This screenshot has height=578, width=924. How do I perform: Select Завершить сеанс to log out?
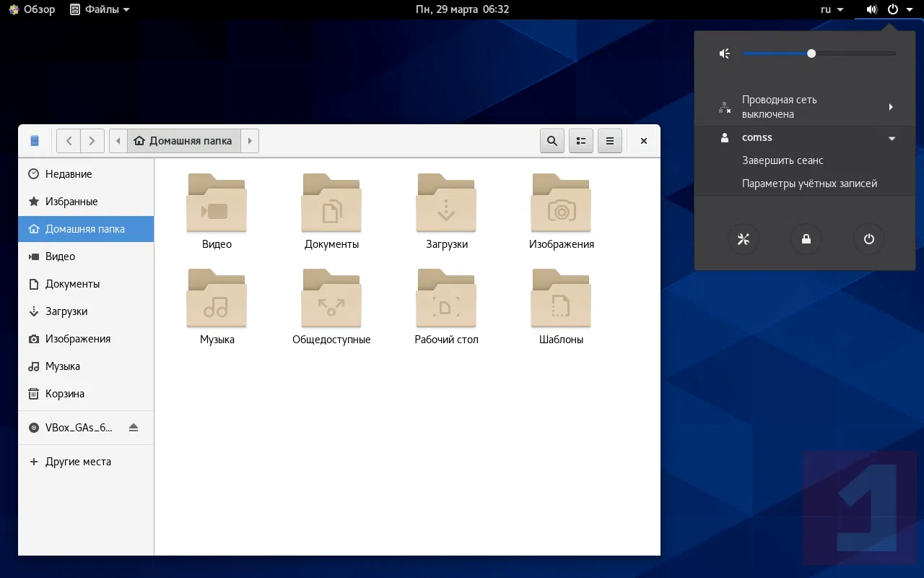pos(783,160)
